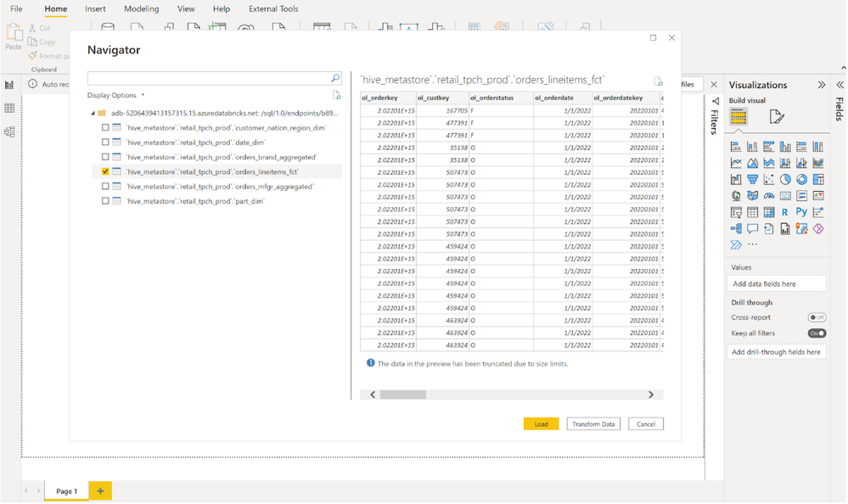Select the waterfall chart visual
Image resolution: width=848 pixels, height=504 pixels.
(x=735, y=180)
